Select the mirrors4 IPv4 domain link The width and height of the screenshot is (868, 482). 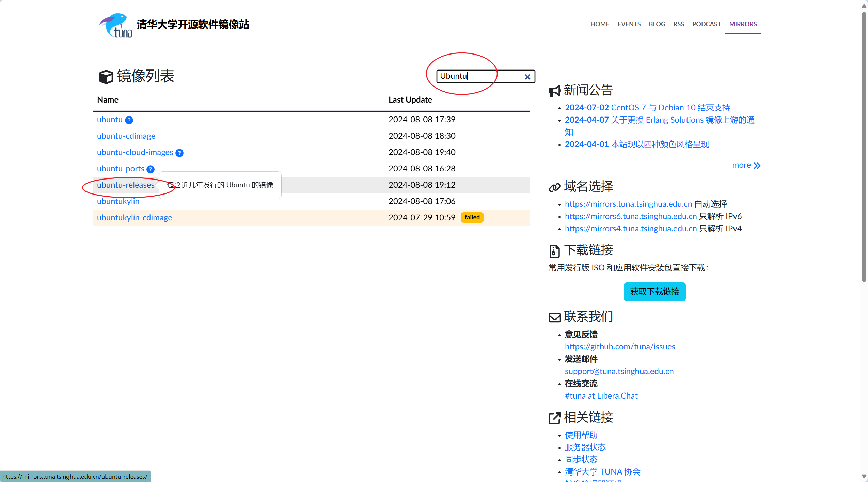[631, 229]
